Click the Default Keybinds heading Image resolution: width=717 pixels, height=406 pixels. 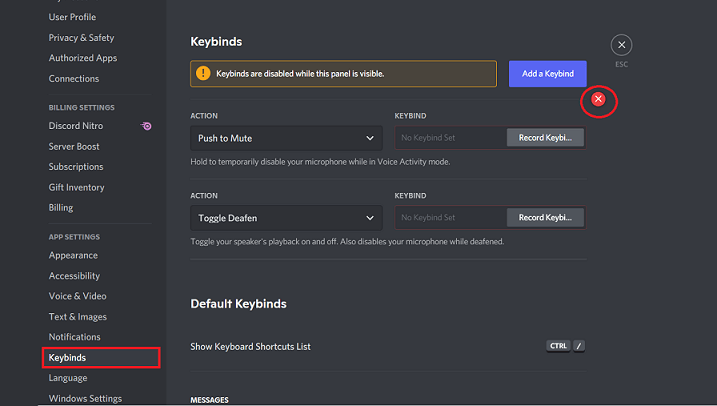coord(238,304)
